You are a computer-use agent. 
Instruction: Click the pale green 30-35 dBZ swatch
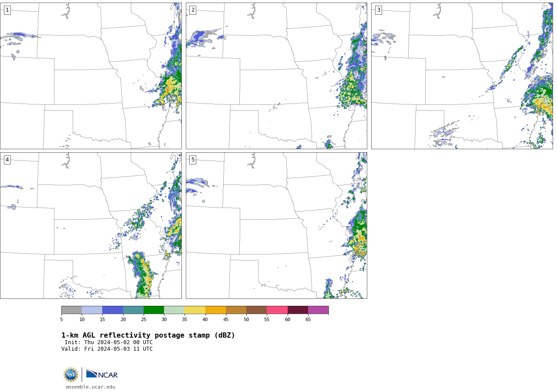tap(174, 310)
